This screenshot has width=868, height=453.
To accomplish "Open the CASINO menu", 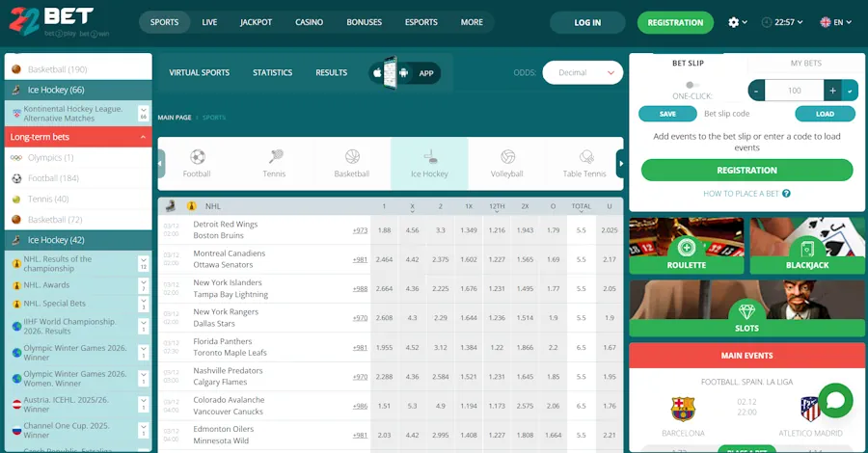I will click(309, 23).
